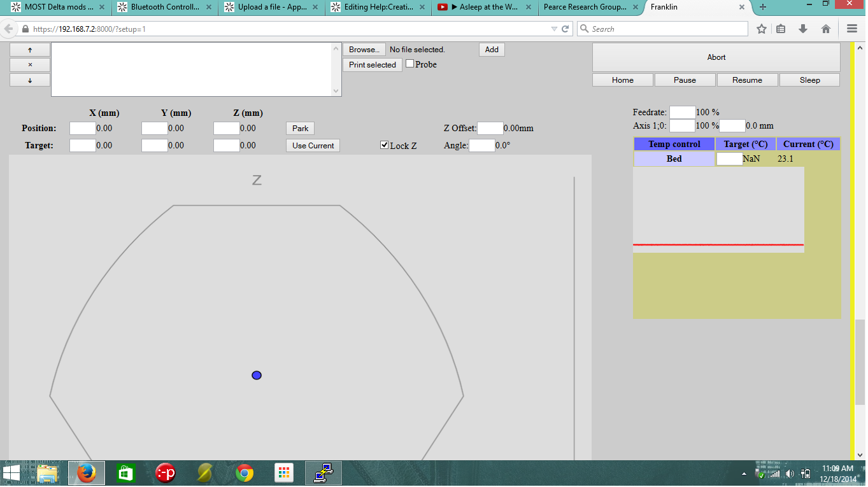
Task: Switch to the Pearce Research Group tab
Action: point(585,8)
